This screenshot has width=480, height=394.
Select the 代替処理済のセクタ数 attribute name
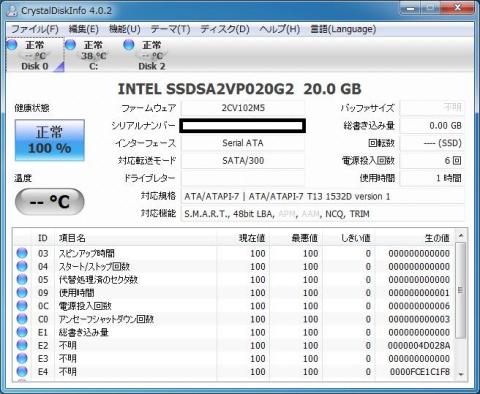pyautogui.click(x=98, y=280)
